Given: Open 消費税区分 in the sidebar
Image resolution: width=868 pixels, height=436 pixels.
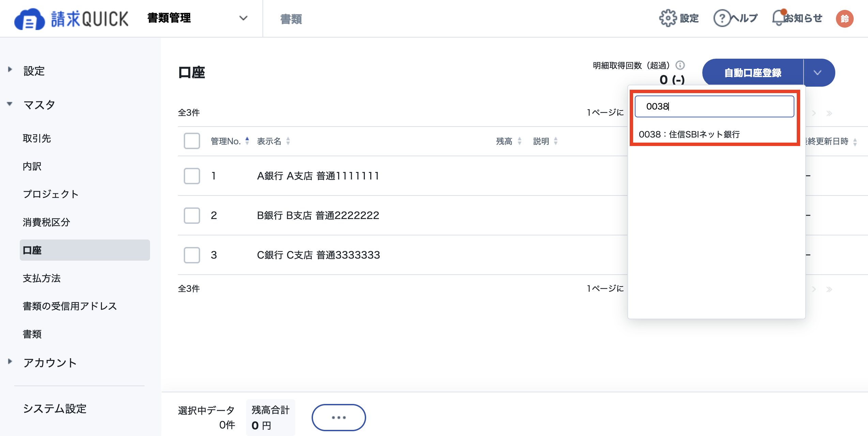Looking at the screenshot, I should [46, 222].
